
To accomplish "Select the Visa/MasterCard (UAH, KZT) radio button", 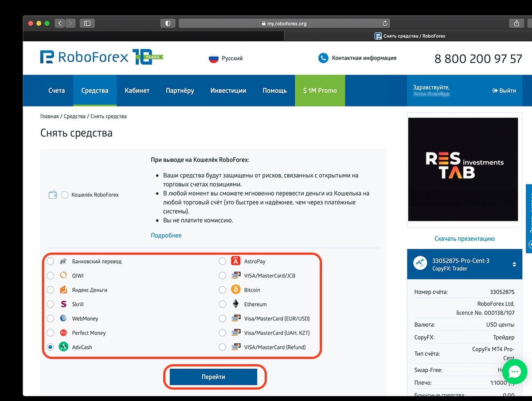I will click(223, 333).
